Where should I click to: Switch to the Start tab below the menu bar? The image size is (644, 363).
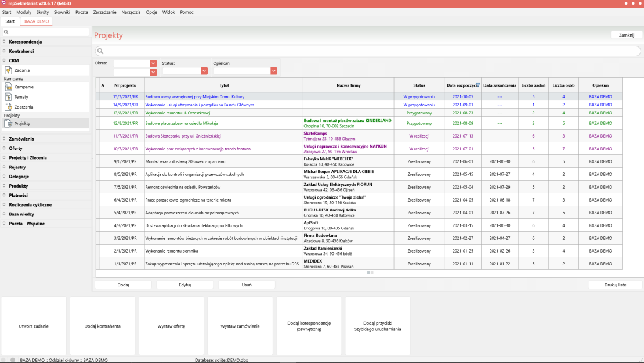[10, 21]
